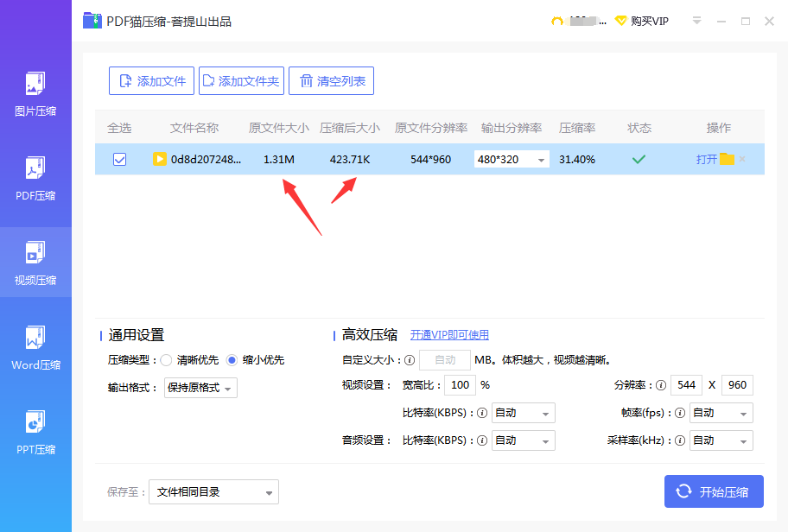788x532 pixels.
Task: Select the 视频压缩 sidebar tab
Action: pos(35,263)
